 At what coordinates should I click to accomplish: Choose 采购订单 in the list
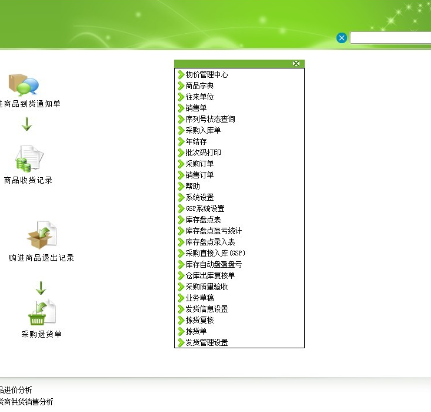(x=199, y=164)
